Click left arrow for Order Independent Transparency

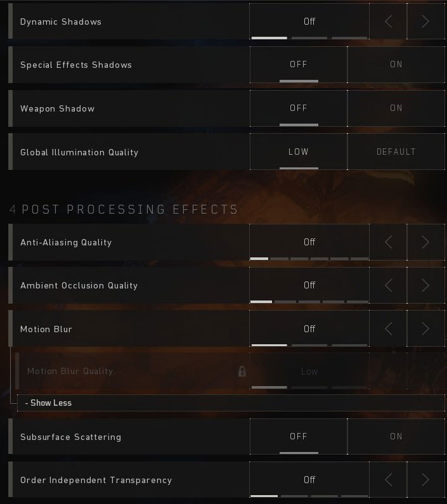(x=388, y=479)
